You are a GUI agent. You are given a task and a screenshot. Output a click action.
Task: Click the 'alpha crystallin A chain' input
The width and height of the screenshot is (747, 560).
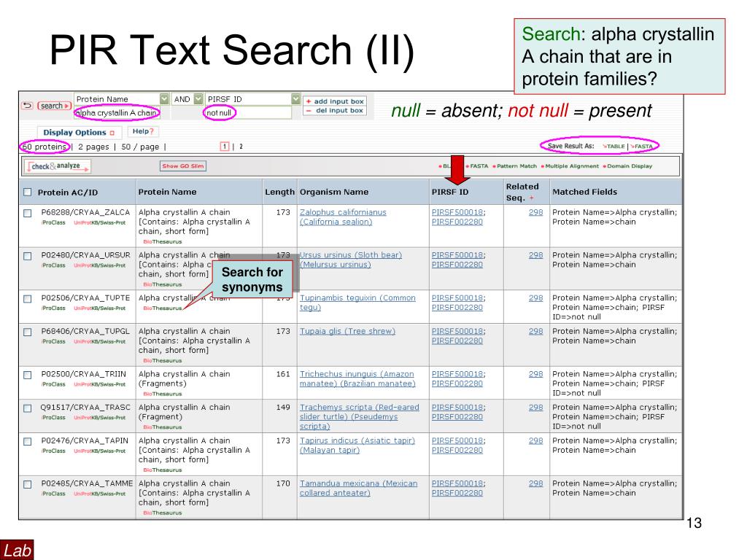pyautogui.click(x=117, y=113)
